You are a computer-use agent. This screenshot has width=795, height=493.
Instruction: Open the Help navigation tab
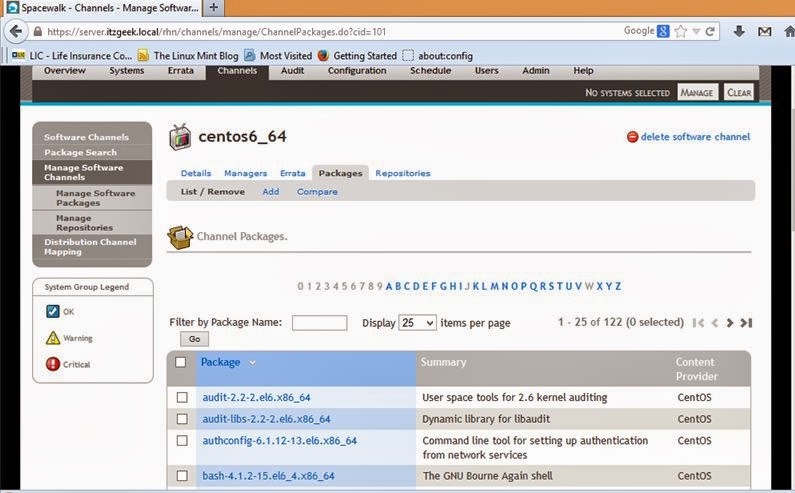583,71
